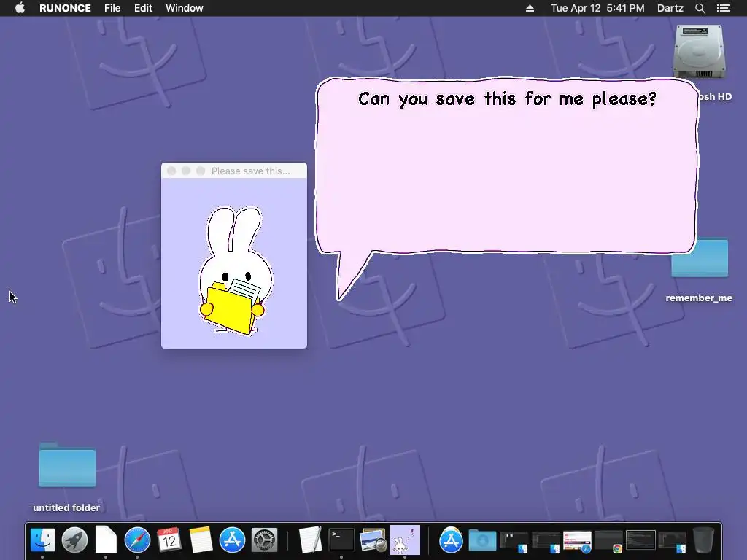Close the 'Please save this...' window
The height and width of the screenshot is (560, 747).
point(171,171)
